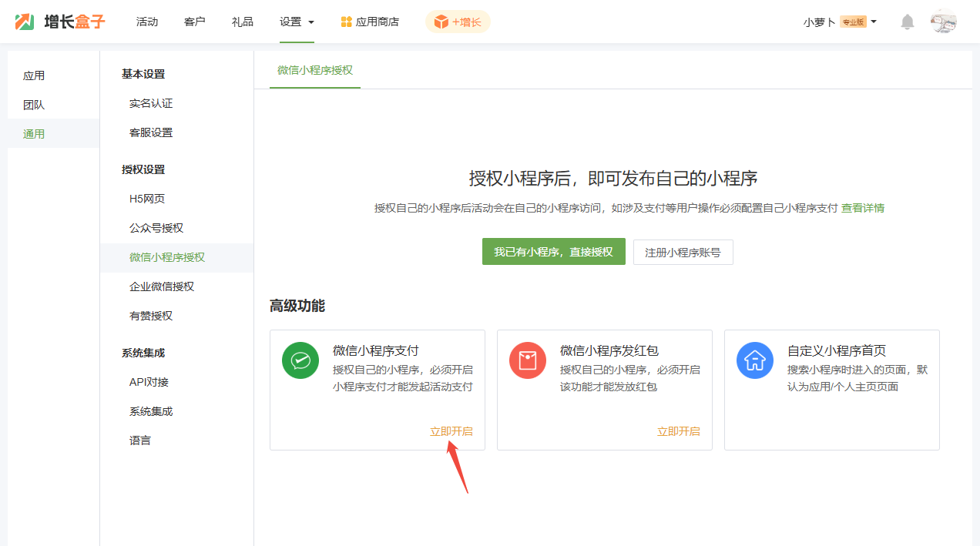This screenshot has height=546, width=980.
Task: Open the 客户 menu item
Action: tap(195, 22)
